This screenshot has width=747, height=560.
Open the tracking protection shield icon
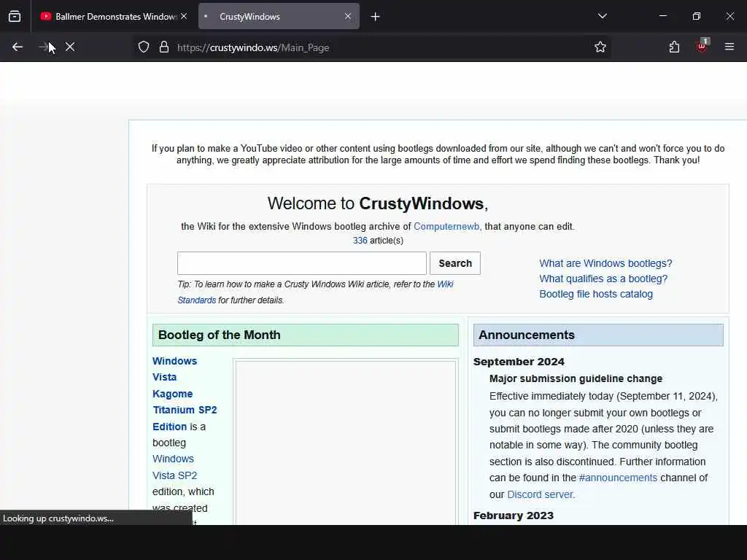tap(144, 47)
